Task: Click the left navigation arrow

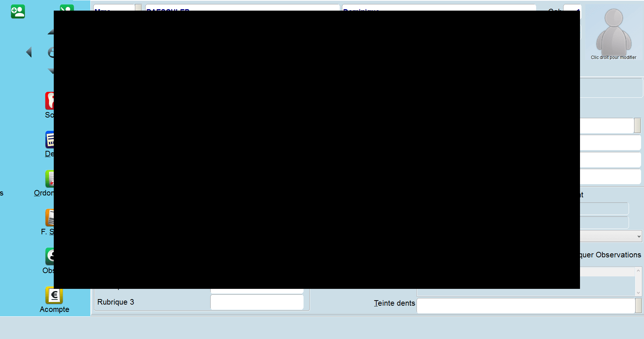Action: (x=29, y=52)
